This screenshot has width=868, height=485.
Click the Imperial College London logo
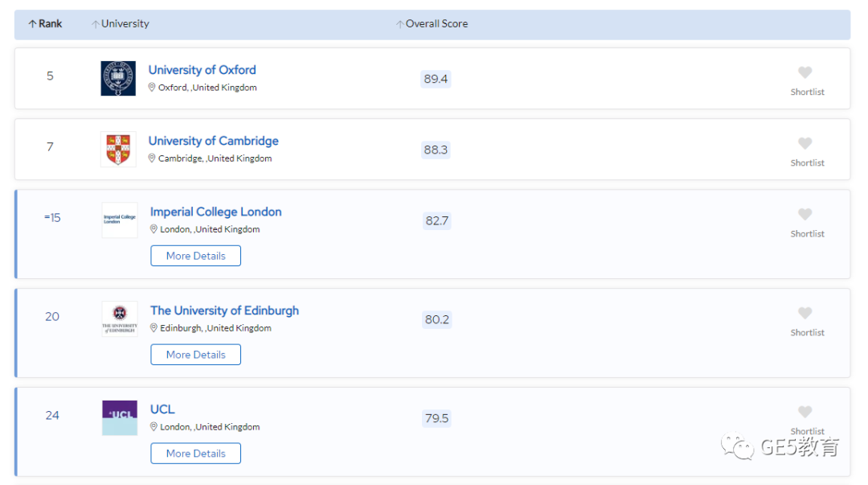pos(120,220)
